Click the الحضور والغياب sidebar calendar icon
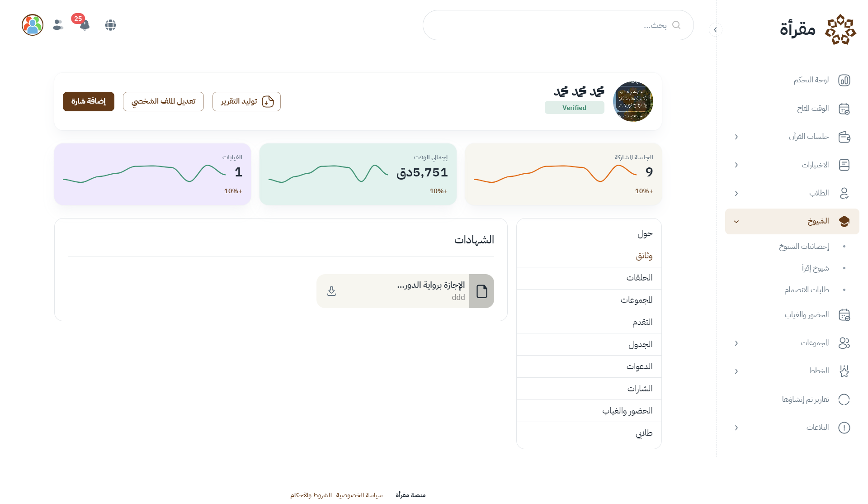 tap(844, 315)
